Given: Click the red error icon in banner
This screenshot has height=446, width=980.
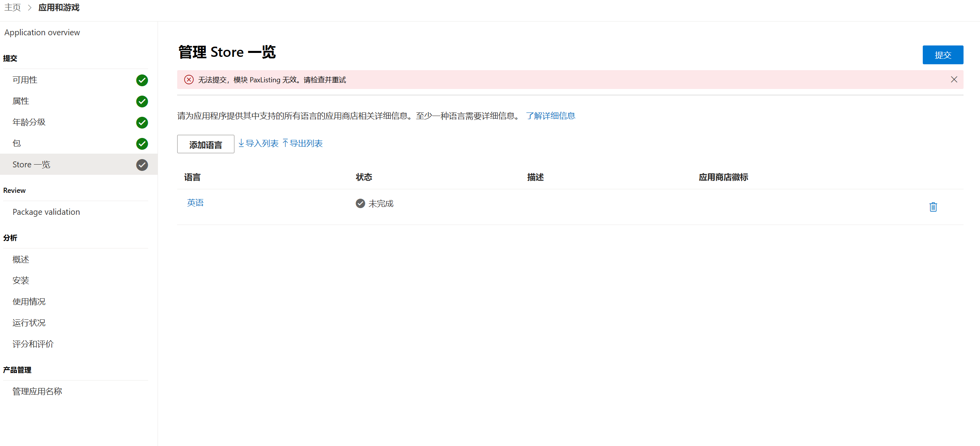Looking at the screenshot, I should (x=189, y=80).
